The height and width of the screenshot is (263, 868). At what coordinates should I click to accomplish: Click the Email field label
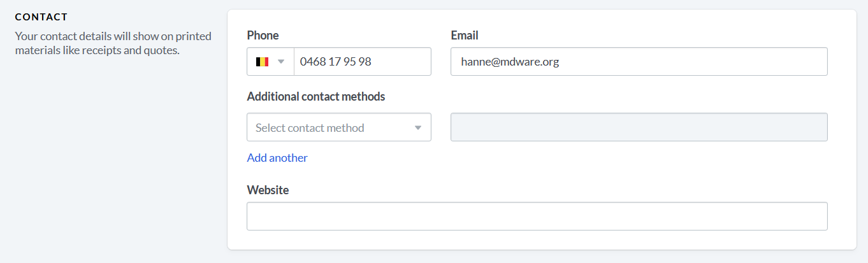[x=465, y=36]
